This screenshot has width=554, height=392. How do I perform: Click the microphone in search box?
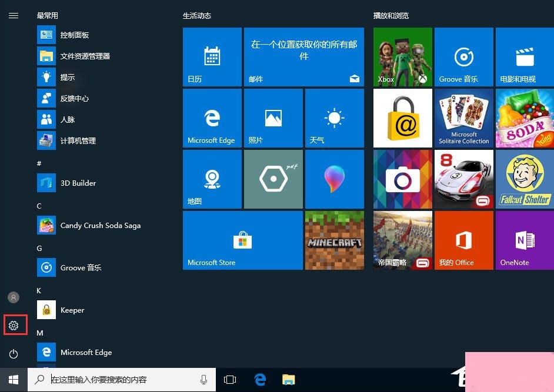click(x=203, y=380)
